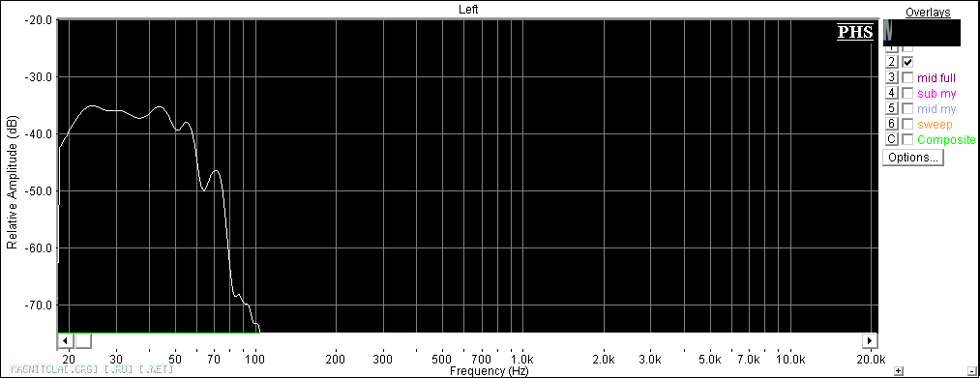Click the overlay 6 number button
This screenshot has height=378, width=980.
click(x=892, y=124)
